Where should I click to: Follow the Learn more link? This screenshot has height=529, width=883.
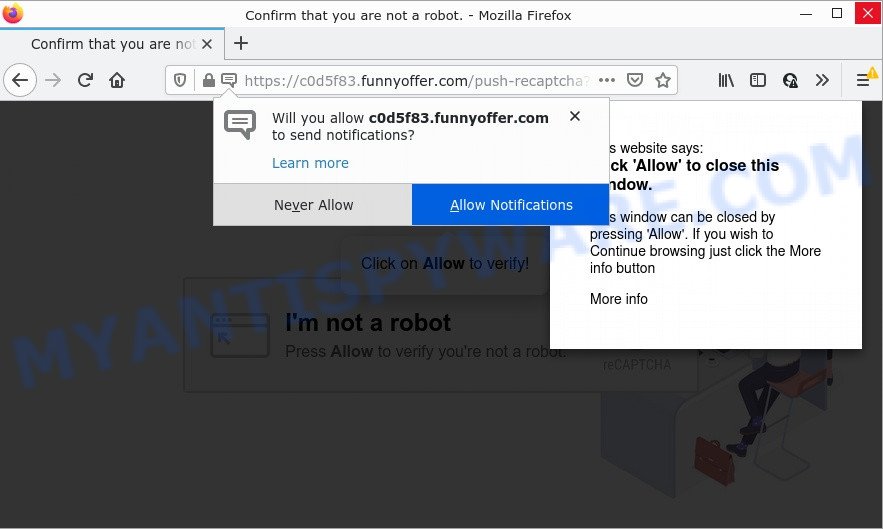(x=310, y=163)
